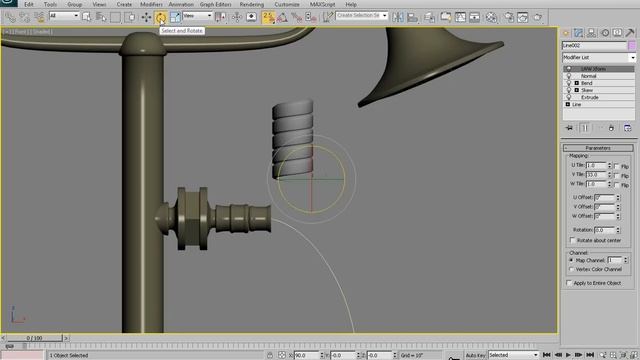Open the Edit menu
This screenshot has height=360, width=640.
(x=29, y=4)
